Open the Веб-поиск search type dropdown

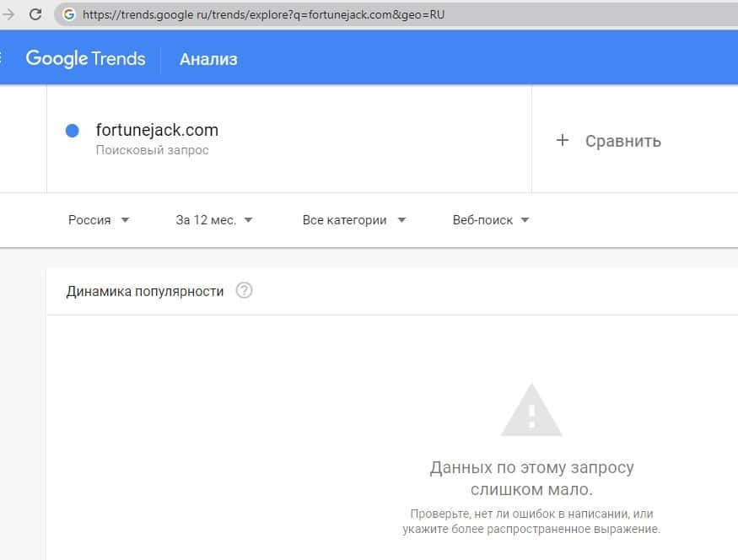coord(491,220)
